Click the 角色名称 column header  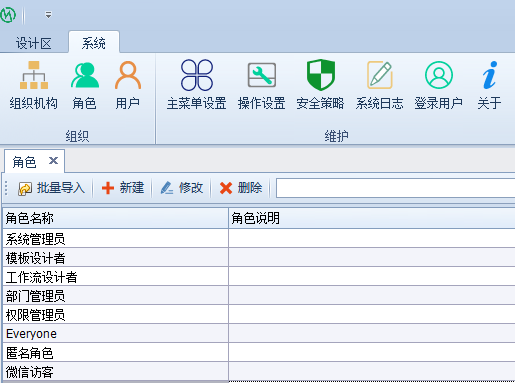(x=115, y=218)
